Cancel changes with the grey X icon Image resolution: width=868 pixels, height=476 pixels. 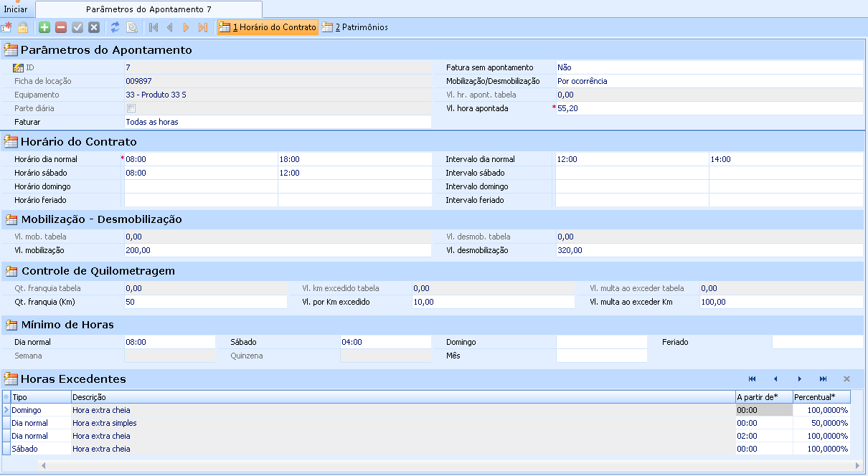point(94,27)
